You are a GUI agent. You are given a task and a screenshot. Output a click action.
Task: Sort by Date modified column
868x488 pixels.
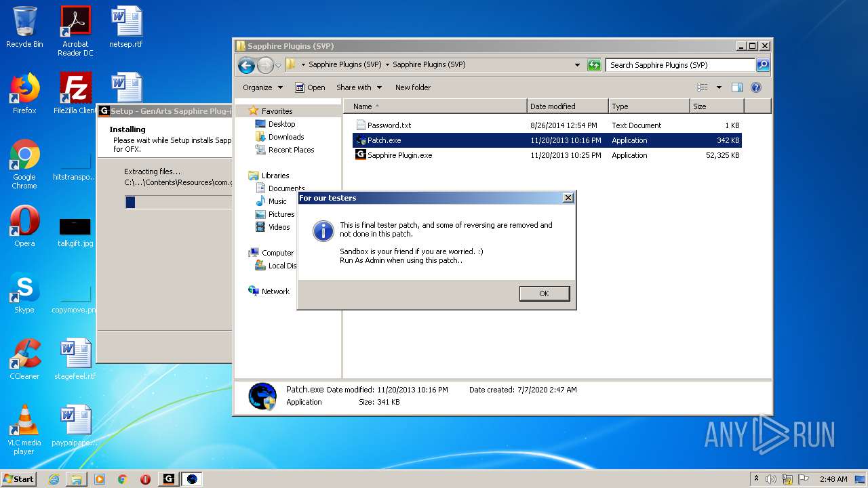pyautogui.click(x=568, y=106)
